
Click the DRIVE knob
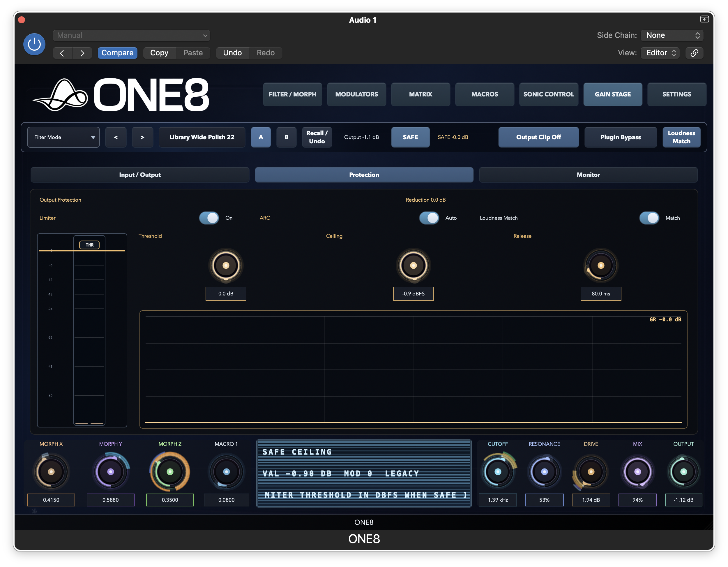(x=591, y=472)
